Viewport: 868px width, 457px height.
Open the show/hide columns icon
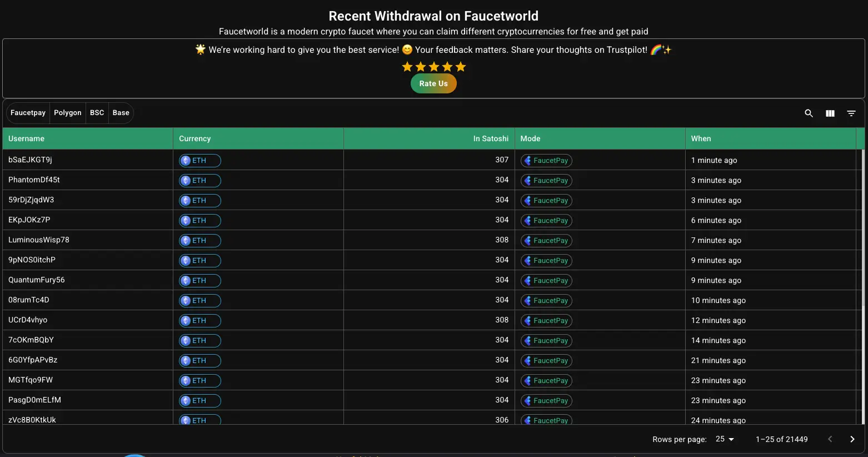[x=830, y=113]
